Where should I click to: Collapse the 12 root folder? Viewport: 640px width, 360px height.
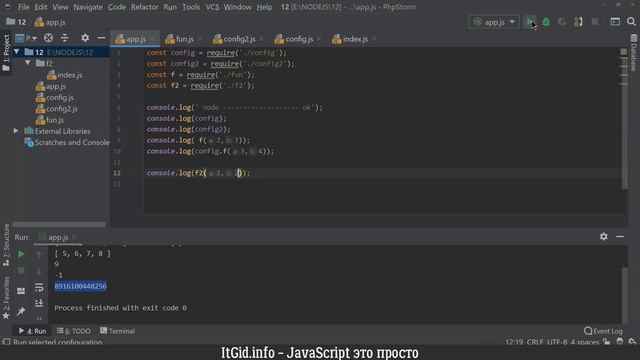[17, 52]
